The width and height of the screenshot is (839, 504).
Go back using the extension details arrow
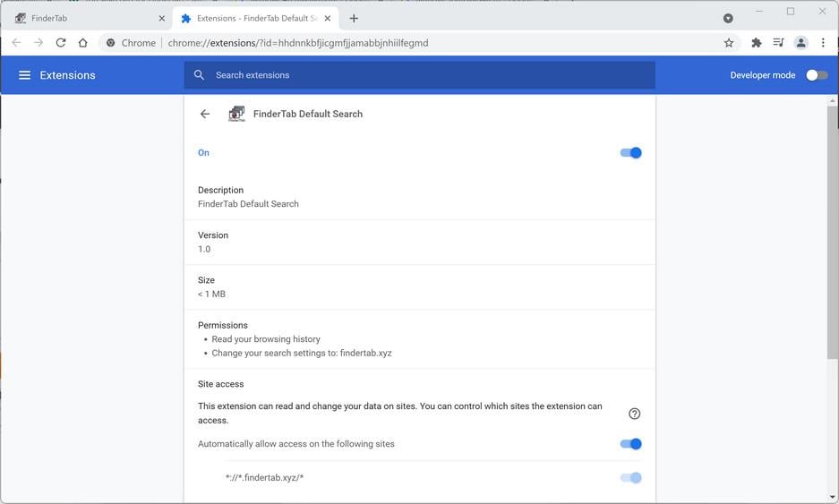click(205, 114)
